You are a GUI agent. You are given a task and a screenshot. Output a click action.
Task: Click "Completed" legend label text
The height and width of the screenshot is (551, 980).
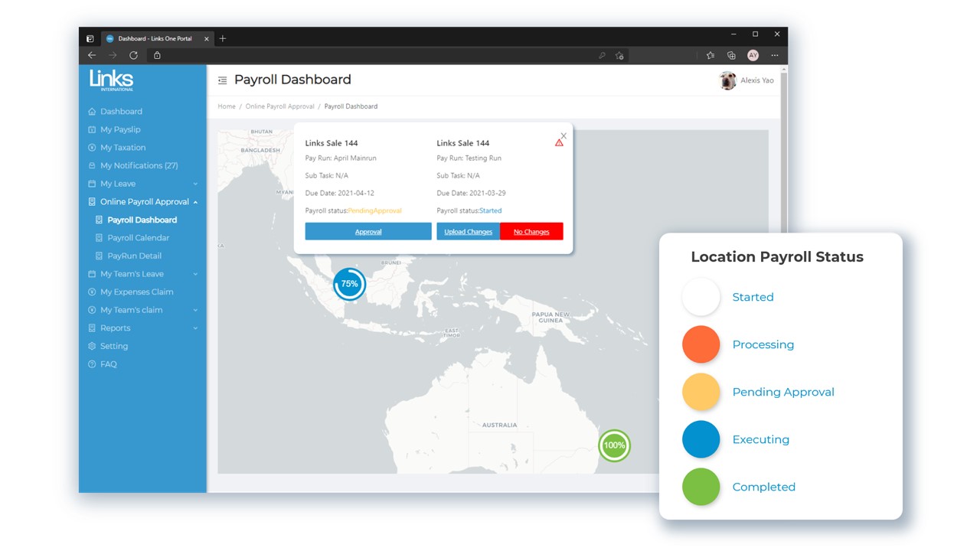pos(764,487)
